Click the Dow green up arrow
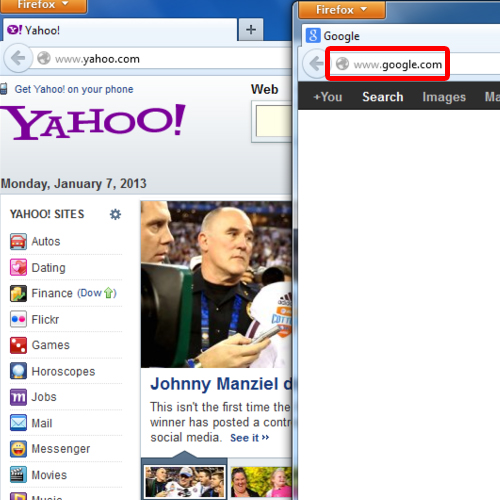Screen dimensions: 500x500 [x=109, y=293]
